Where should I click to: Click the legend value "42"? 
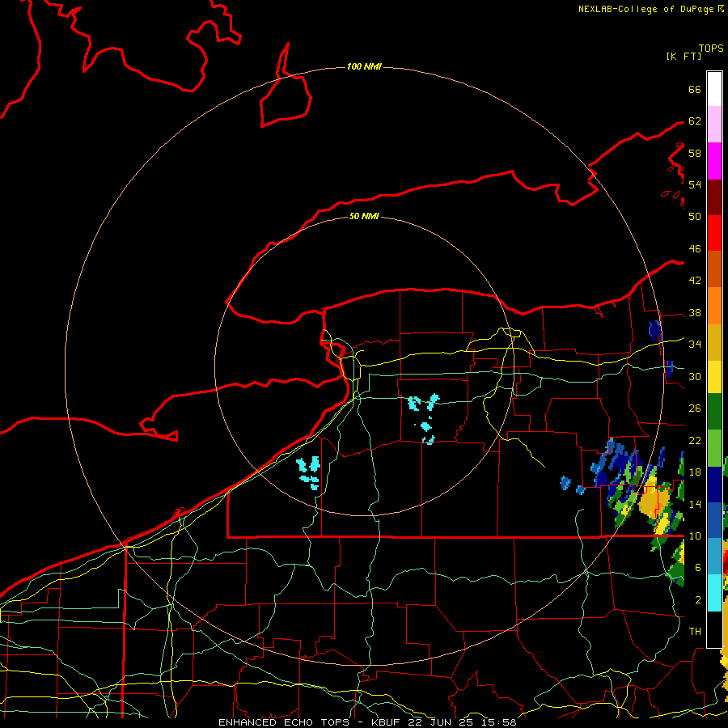[695, 281]
